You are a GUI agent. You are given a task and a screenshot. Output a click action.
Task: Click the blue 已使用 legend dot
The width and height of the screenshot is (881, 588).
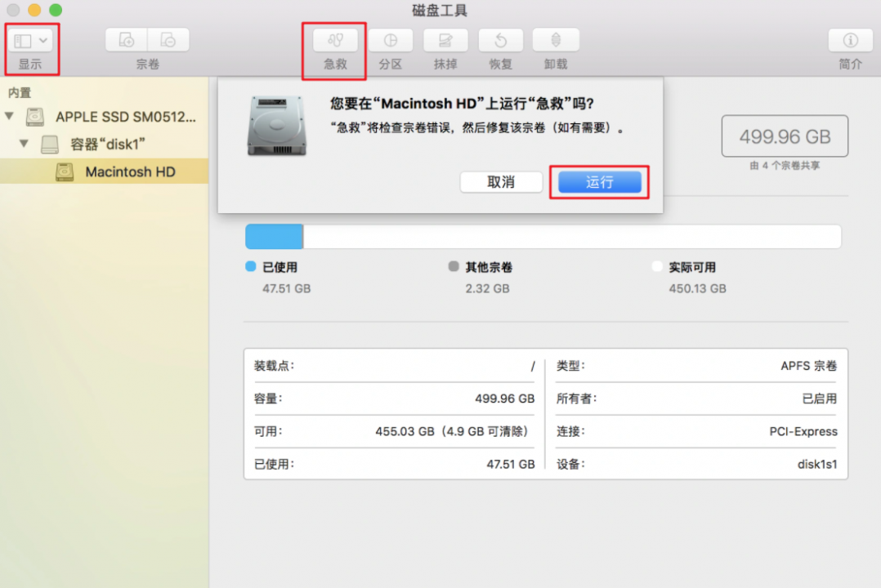(x=251, y=266)
